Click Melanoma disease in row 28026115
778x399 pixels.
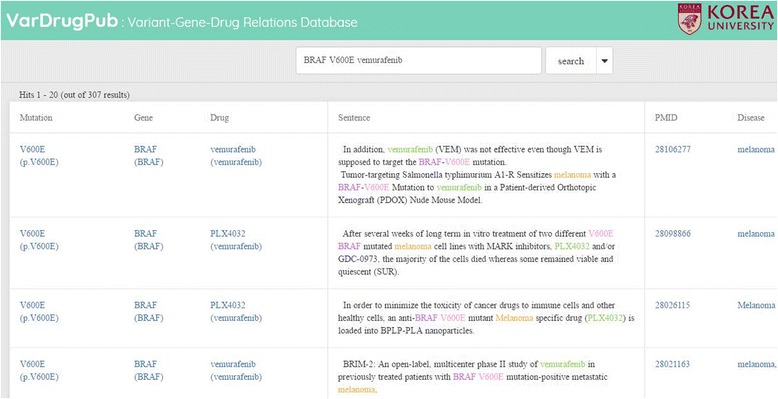tap(756, 305)
